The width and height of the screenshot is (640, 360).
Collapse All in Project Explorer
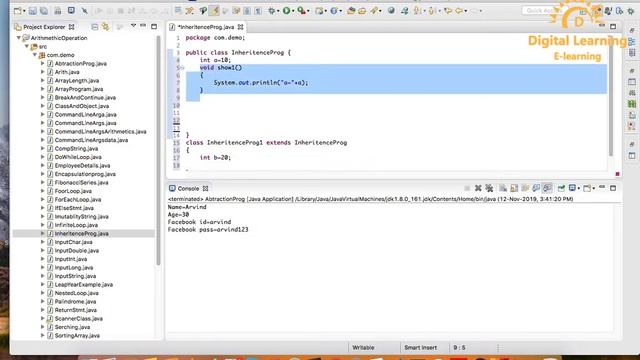click(x=95, y=27)
